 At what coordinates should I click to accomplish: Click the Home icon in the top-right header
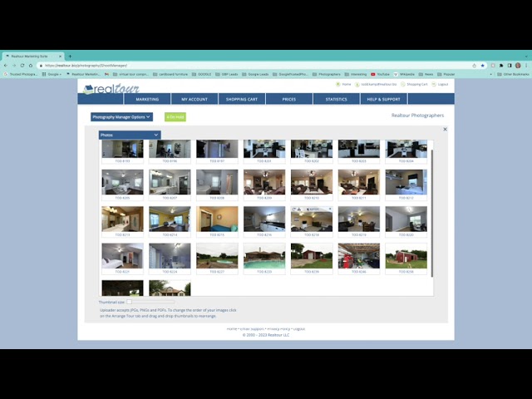[338, 84]
